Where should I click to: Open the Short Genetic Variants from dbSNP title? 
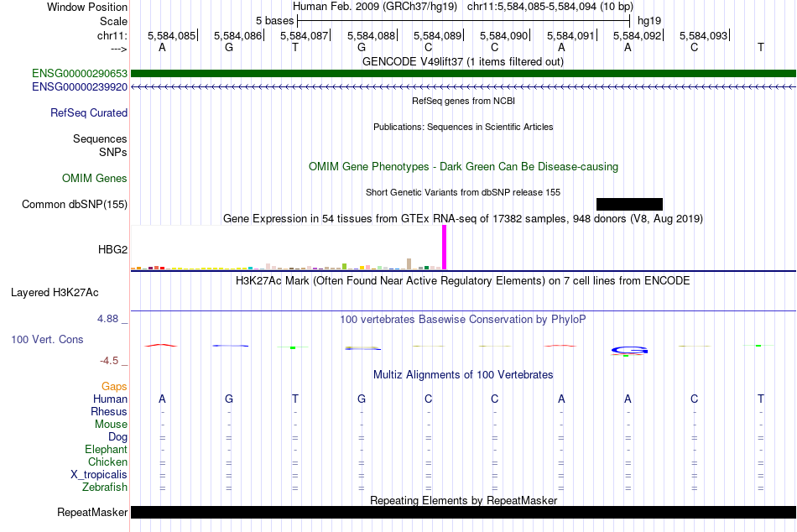463,192
